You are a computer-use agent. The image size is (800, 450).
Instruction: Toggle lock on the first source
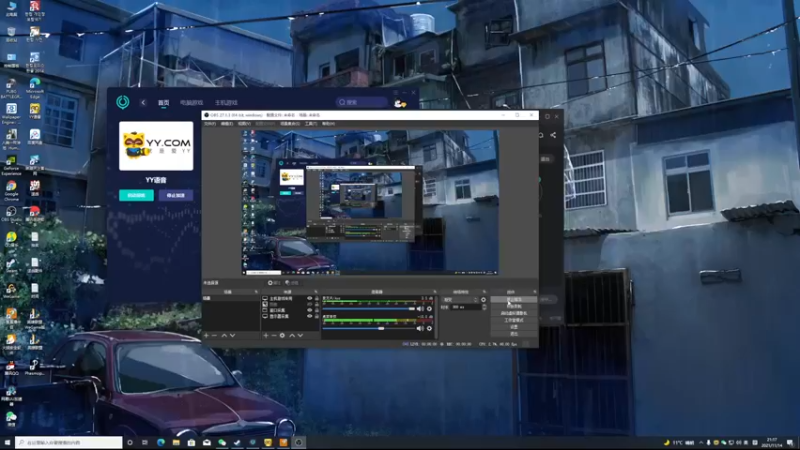click(316, 298)
